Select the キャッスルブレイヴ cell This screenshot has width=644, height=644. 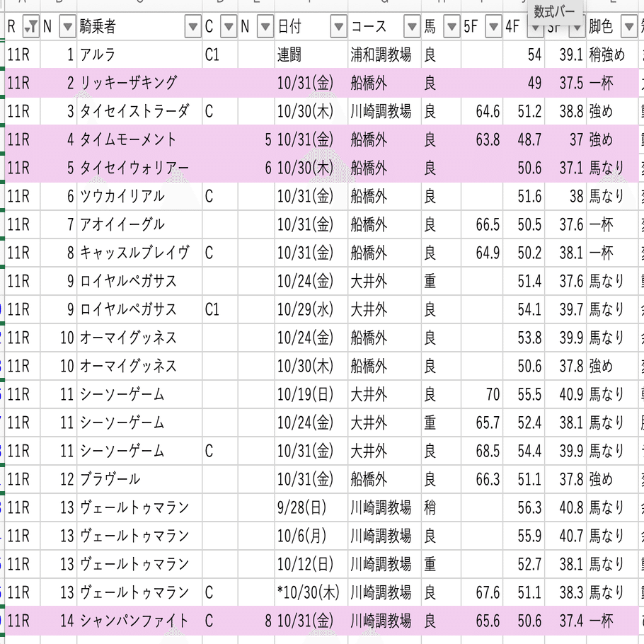[139, 253]
